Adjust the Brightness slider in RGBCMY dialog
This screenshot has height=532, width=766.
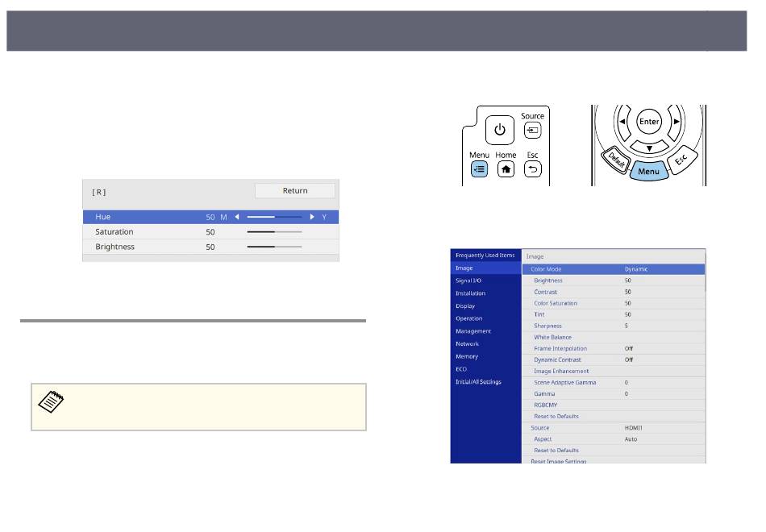274,247
